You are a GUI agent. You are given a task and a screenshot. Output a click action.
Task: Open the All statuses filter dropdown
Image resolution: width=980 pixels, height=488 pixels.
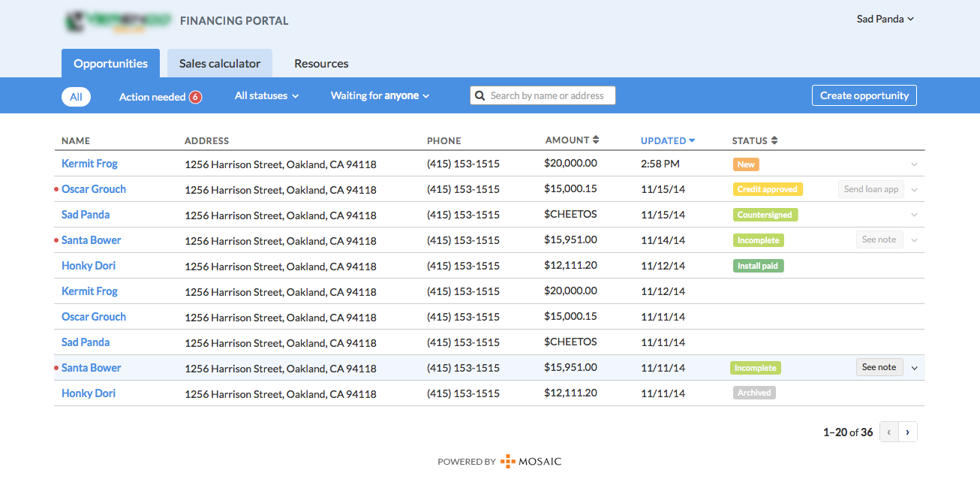coord(266,96)
